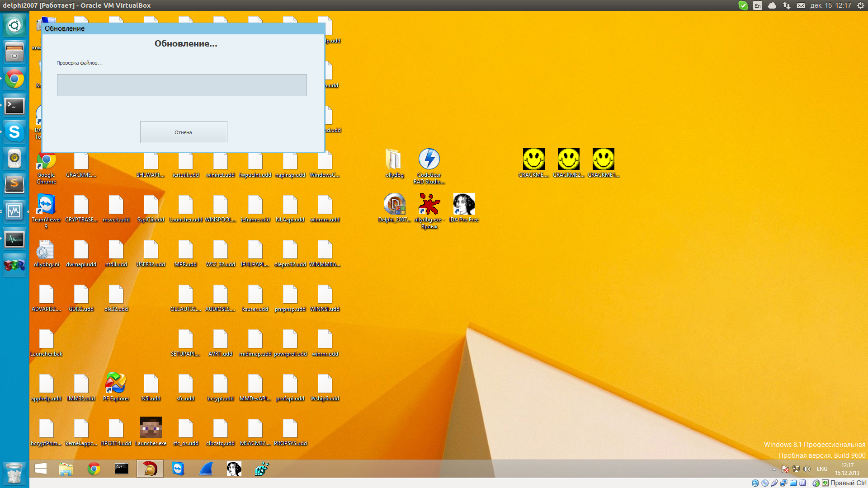The height and width of the screenshot is (488, 868).
Task: Click the ENG language indicator
Action: pyautogui.click(x=822, y=469)
